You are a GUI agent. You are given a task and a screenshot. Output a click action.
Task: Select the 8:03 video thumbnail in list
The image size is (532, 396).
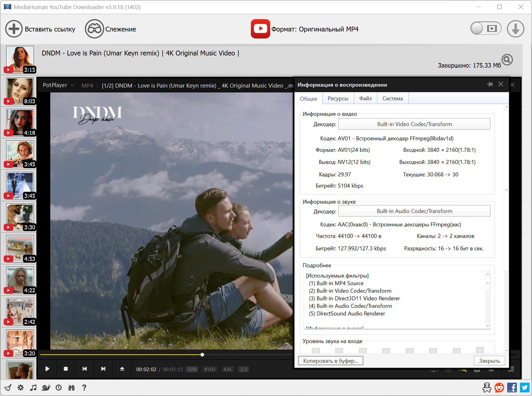(20, 91)
